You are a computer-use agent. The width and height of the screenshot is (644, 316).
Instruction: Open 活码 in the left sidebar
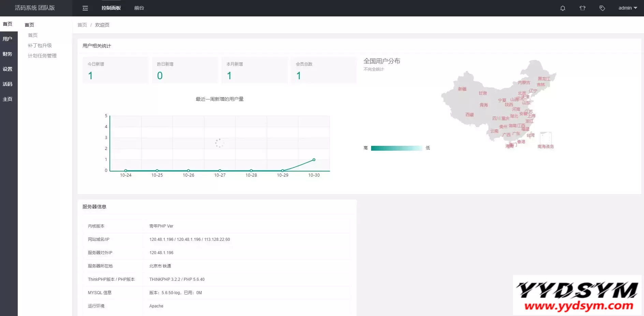pos(8,84)
